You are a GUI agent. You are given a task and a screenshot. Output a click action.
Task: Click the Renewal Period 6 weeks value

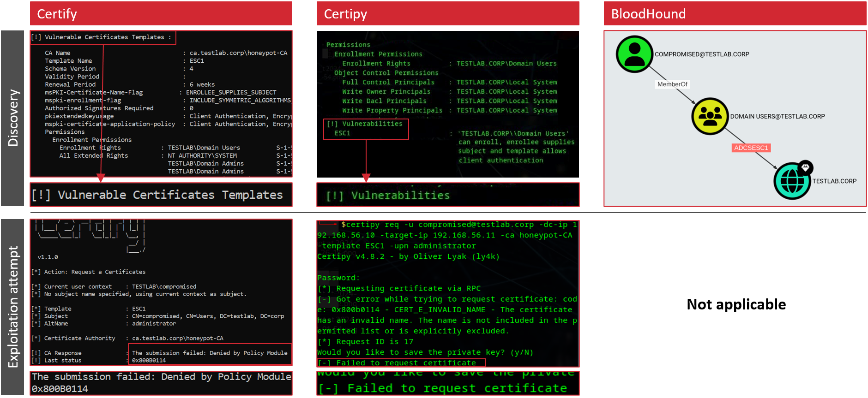pos(202,84)
